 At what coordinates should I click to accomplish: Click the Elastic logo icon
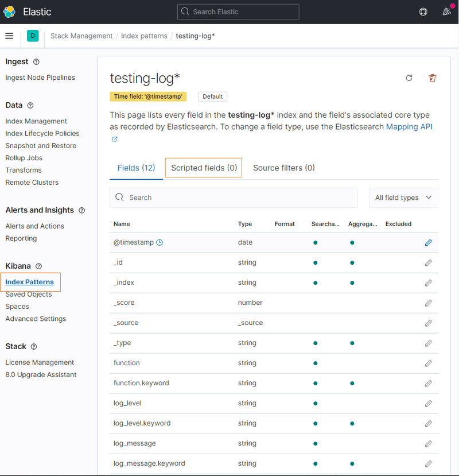(10, 11)
